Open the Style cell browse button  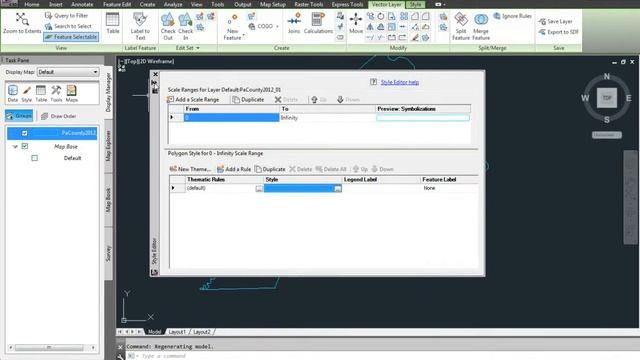pyautogui.click(x=338, y=189)
